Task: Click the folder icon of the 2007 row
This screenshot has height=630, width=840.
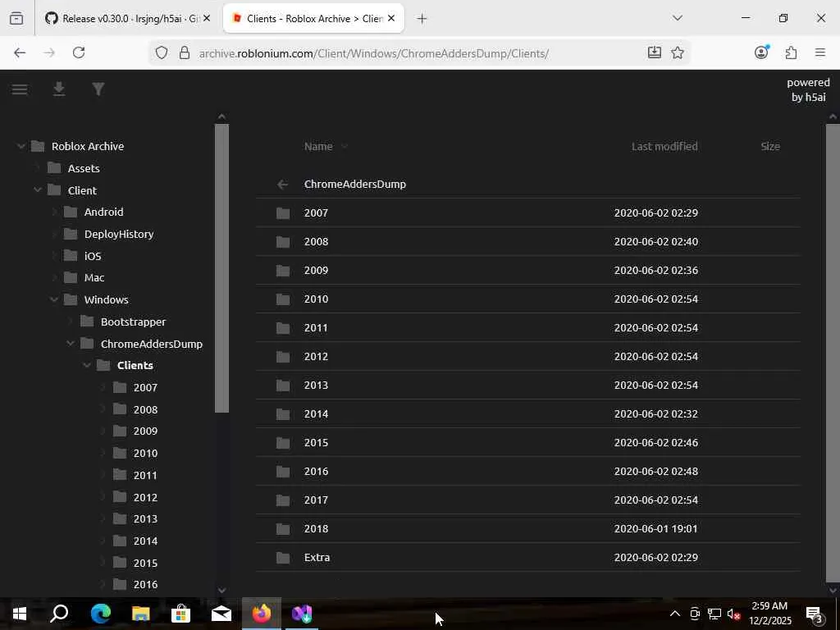Action: coord(283,213)
